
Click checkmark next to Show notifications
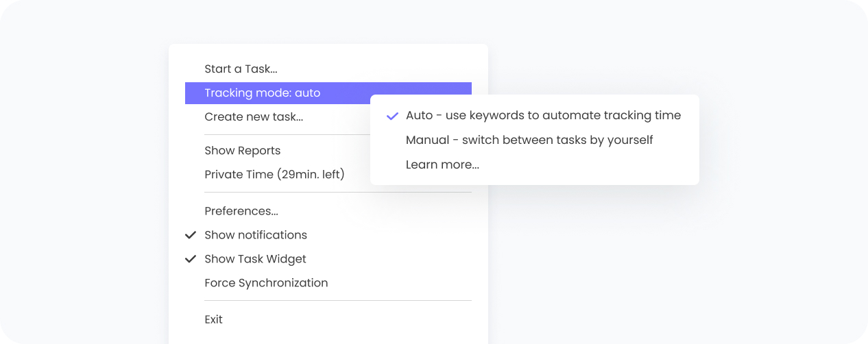coord(191,234)
